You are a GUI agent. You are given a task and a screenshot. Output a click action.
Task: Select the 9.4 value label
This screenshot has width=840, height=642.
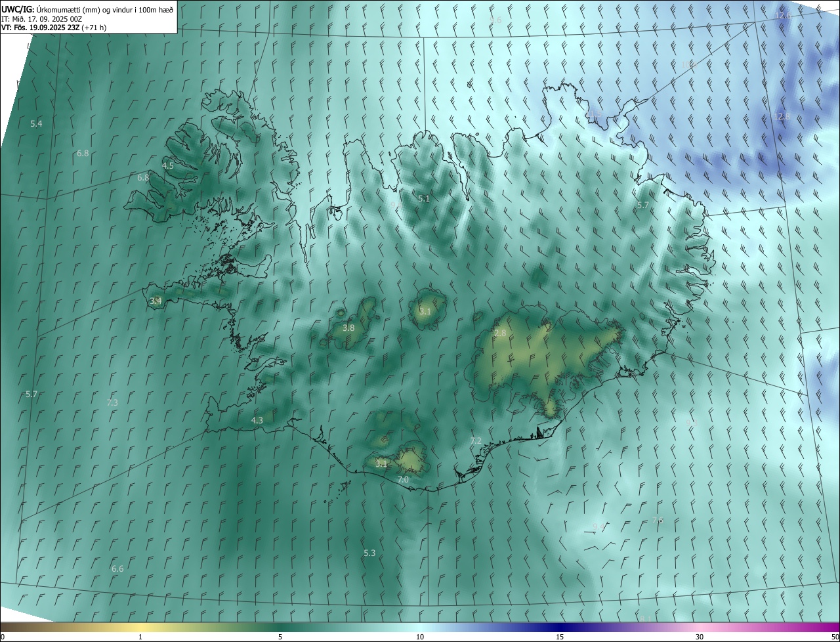tap(598, 526)
